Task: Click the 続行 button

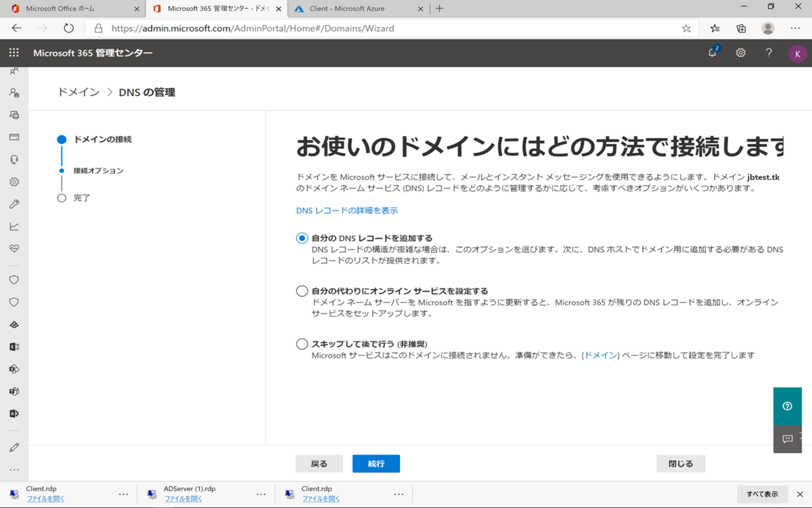Action: pos(376,463)
